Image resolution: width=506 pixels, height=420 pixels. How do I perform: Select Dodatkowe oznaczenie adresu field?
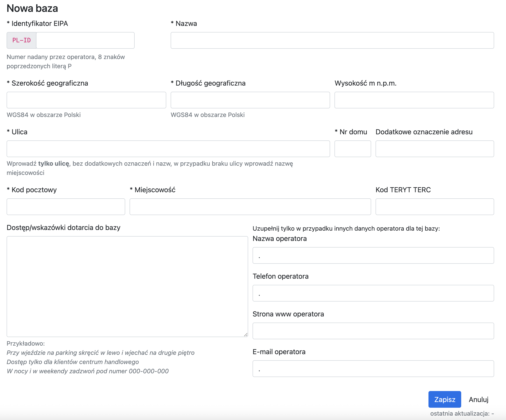[x=434, y=149]
